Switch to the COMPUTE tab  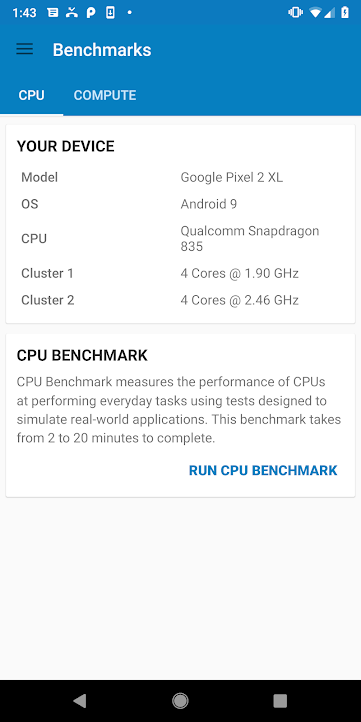pyautogui.click(x=105, y=95)
